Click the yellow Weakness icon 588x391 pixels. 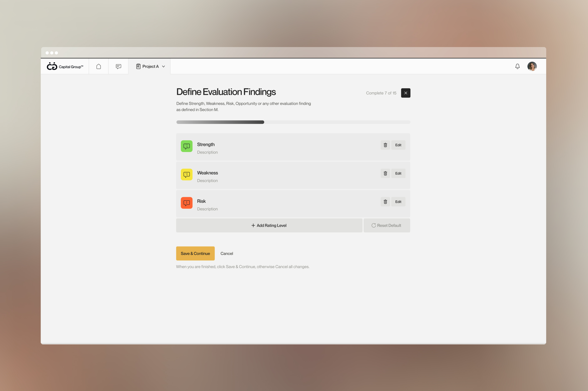tap(186, 174)
